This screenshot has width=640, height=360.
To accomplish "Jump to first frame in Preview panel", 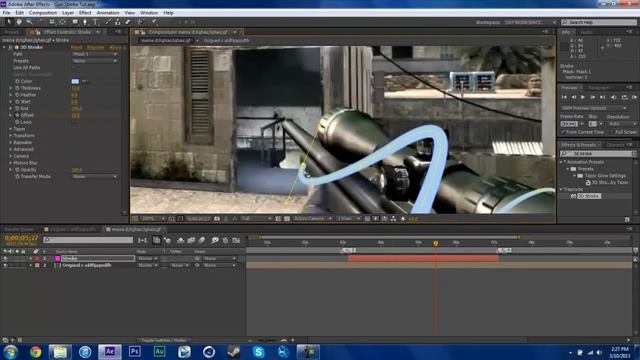I will tap(564, 97).
